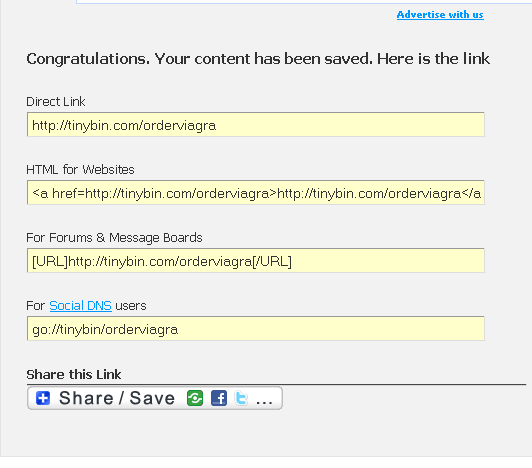Click the Forums & Message Boards BBCode field
This screenshot has height=468, width=532.
[256, 261]
